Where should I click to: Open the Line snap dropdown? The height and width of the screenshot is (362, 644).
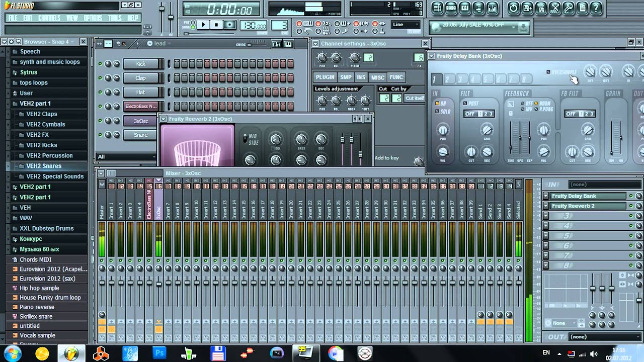[x=406, y=24]
